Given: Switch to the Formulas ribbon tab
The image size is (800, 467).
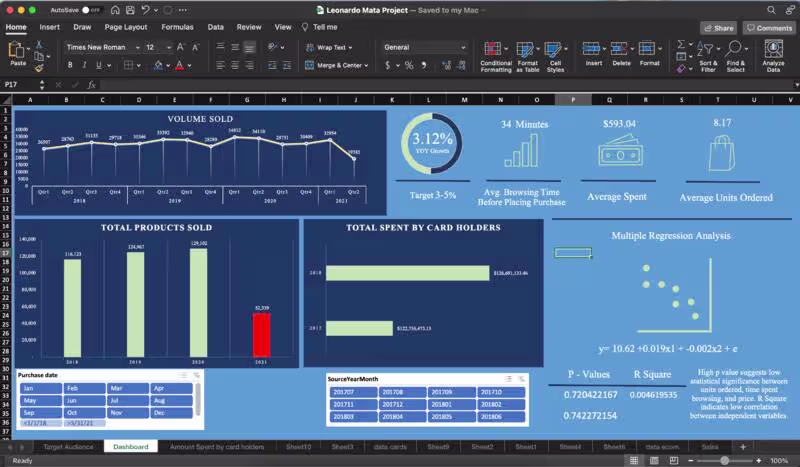Looking at the screenshot, I should pos(177,27).
